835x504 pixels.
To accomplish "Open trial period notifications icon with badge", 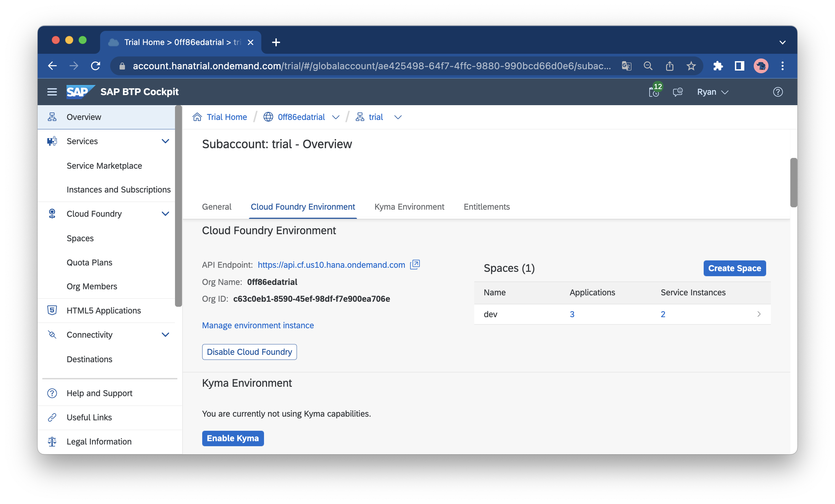I will click(x=654, y=91).
